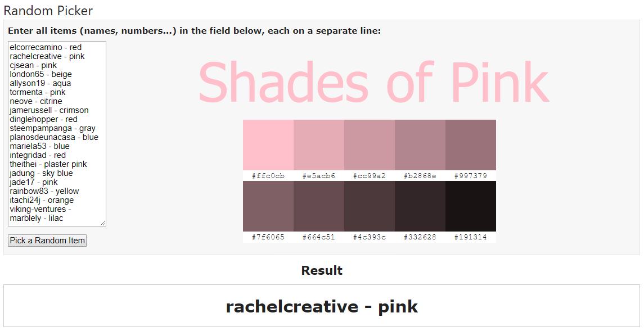
Task: Select the #4c393c color swatch
Action: [369, 206]
